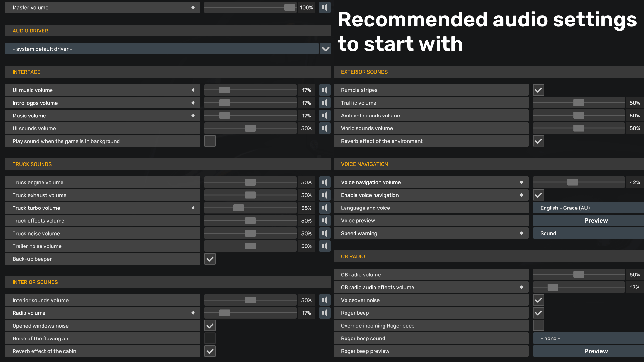
Task: Open Roger beep sound none dropdown
Action: 588,339
